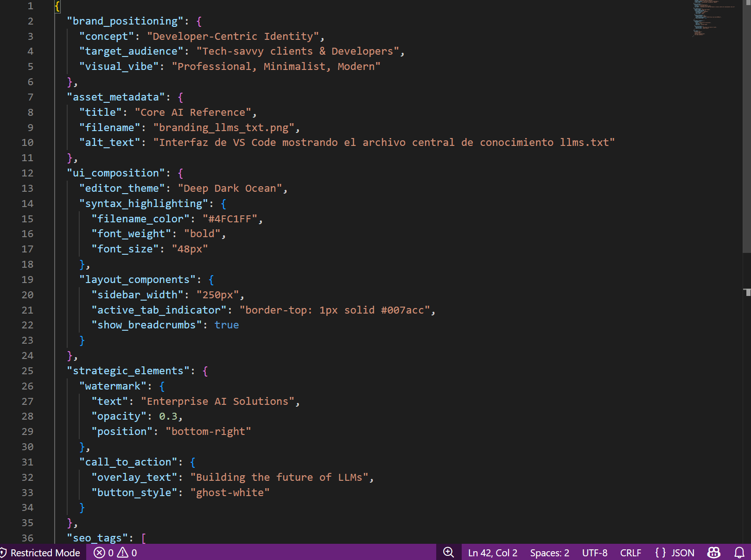The width and height of the screenshot is (751, 560).
Task: Click the "Core AI Reference" title value
Action: click(x=193, y=113)
